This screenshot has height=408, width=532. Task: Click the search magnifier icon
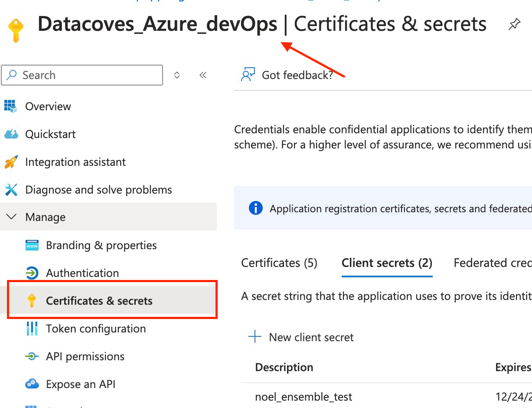(x=13, y=75)
